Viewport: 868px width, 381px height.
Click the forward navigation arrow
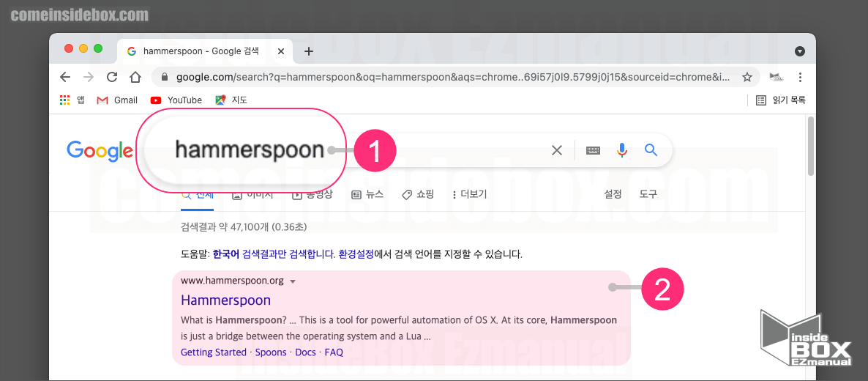[89, 77]
